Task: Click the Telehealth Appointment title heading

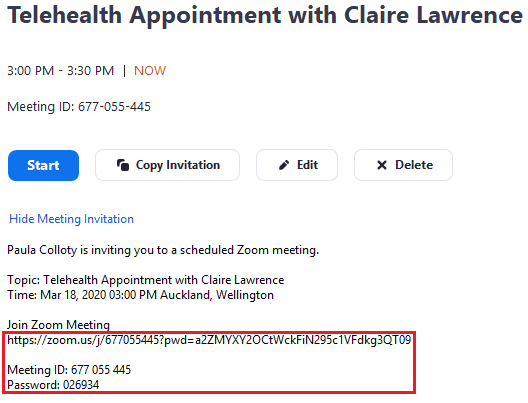Action: 265,15
